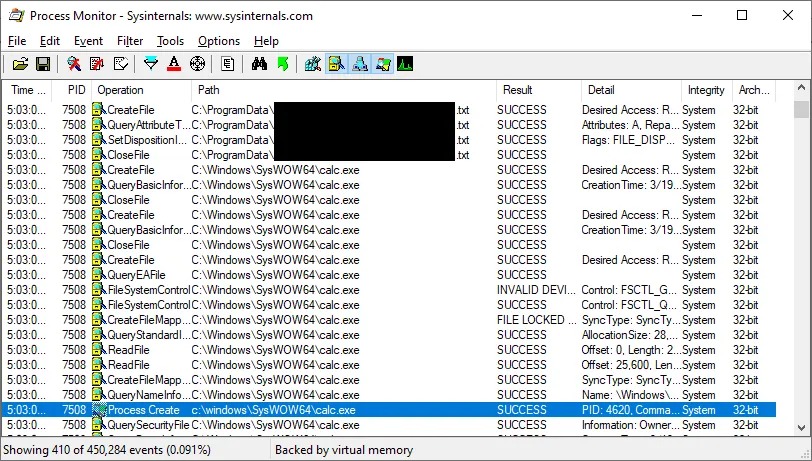This screenshot has width=812, height=461.
Task: Open the Help menu
Action: 266,41
